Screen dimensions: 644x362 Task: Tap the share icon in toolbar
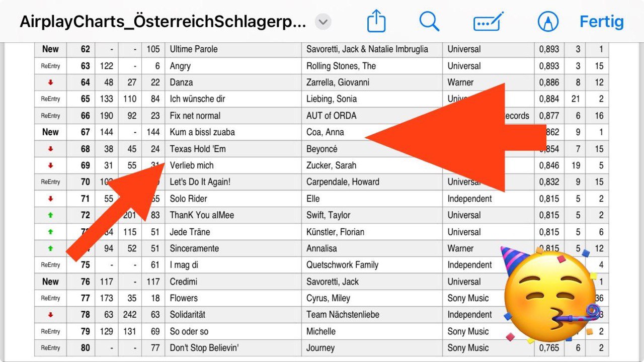(x=376, y=22)
